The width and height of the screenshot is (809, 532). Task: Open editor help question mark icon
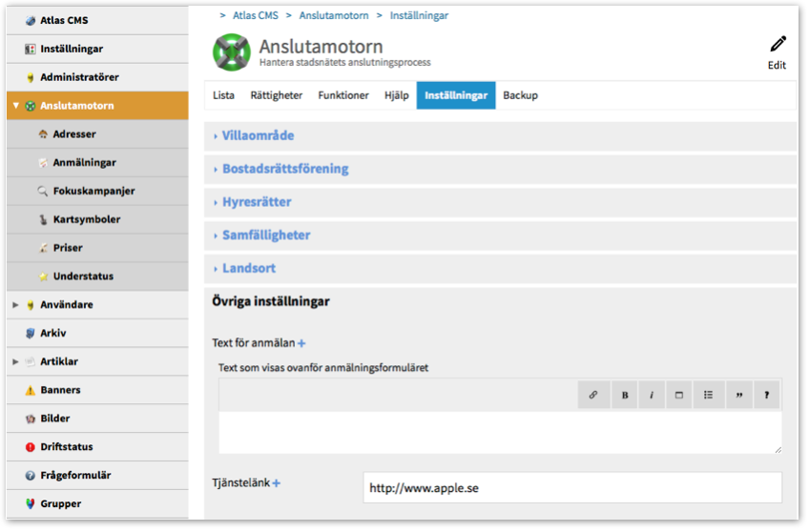[x=766, y=395]
